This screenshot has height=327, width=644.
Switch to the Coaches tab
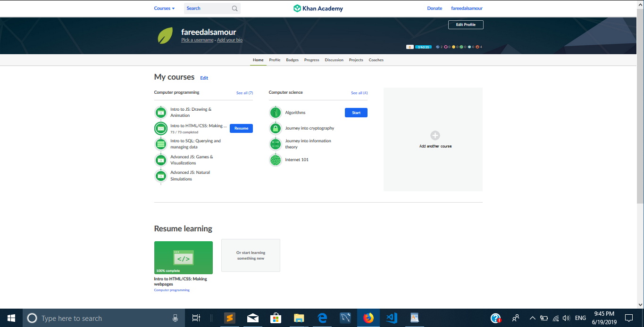coord(376,60)
